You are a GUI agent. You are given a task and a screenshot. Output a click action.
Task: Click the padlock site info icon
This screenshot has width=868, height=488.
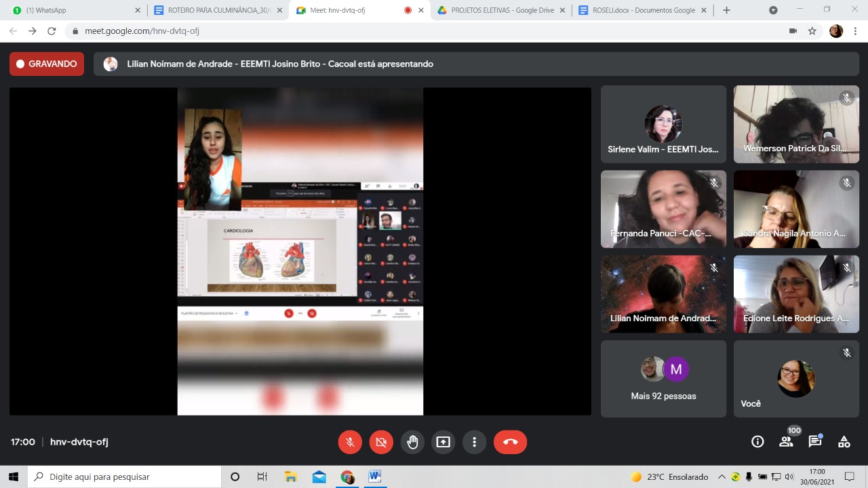75,31
